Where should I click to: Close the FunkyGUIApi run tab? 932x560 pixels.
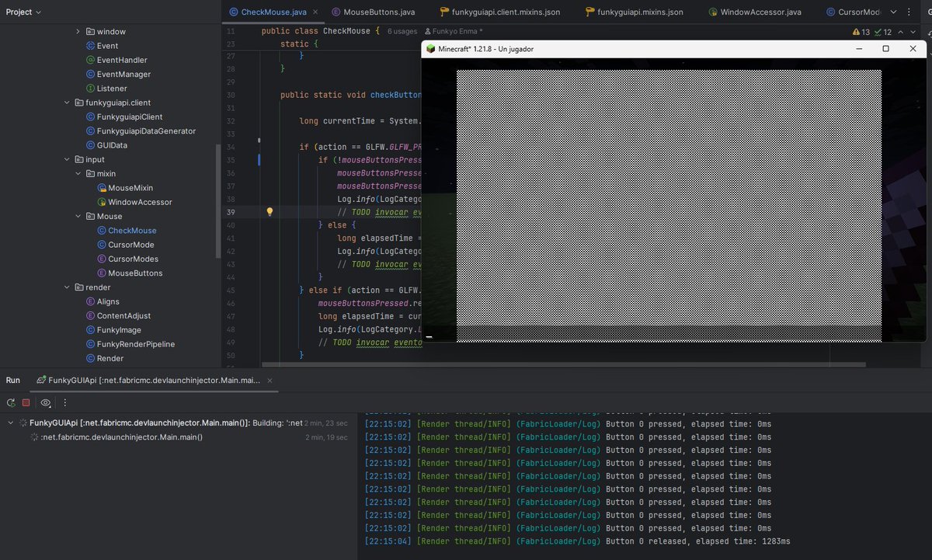click(270, 381)
